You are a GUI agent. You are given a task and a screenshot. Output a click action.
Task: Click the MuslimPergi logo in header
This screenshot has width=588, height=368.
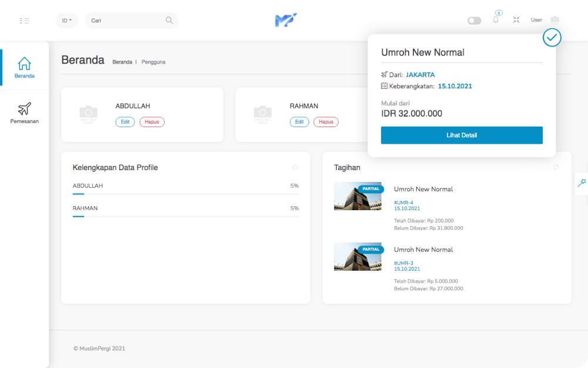(286, 20)
